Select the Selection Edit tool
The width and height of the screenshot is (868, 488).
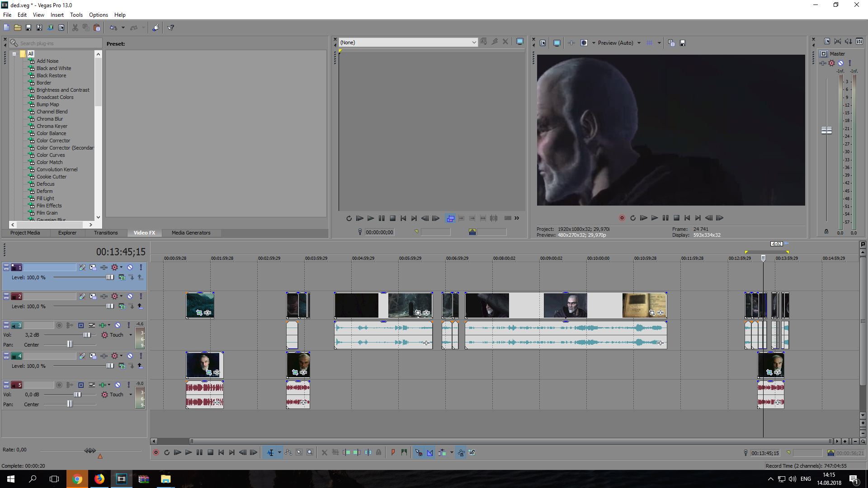(299, 452)
